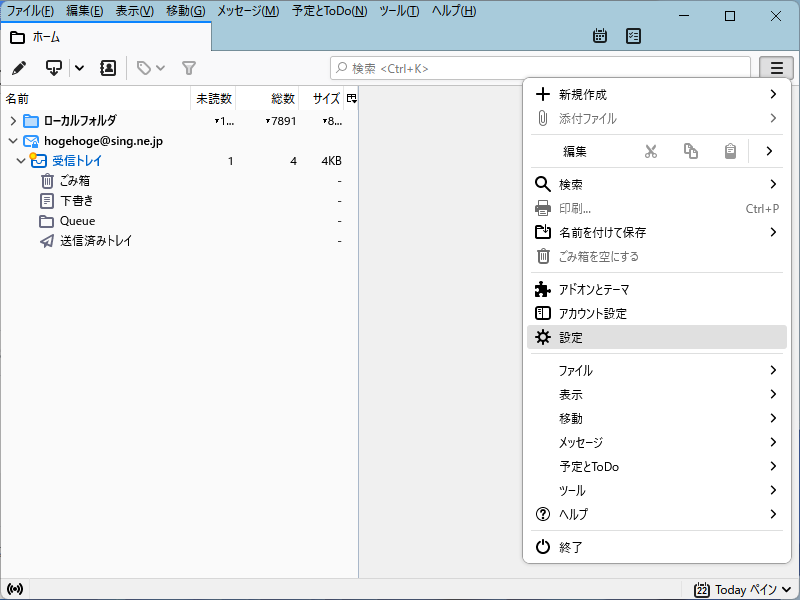Viewport: 800px width, 600px height.
Task: Click the get messages download icon
Action: pyautogui.click(x=54, y=68)
